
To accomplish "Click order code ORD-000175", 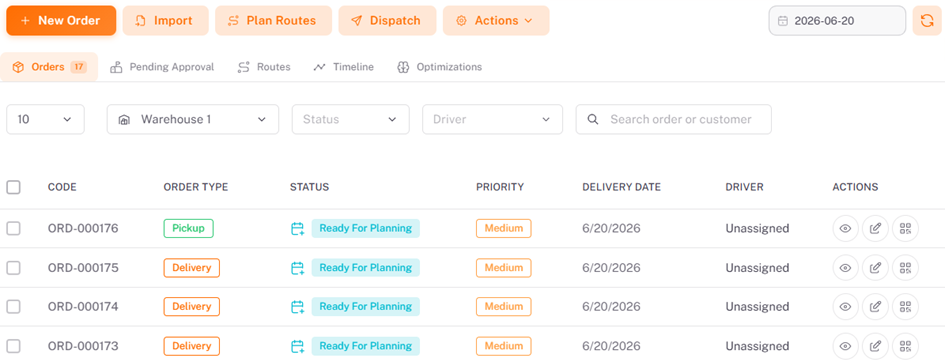I will pos(83,268).
